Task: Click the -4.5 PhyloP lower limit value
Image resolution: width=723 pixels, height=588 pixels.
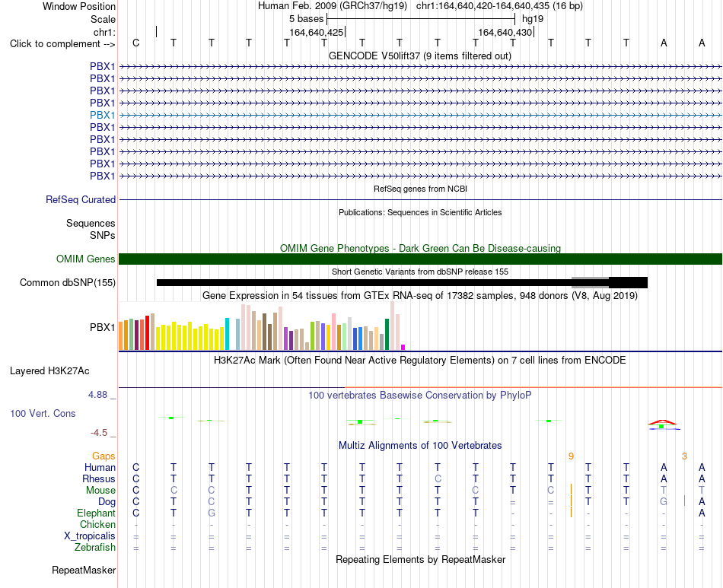Action: point(99,433)
